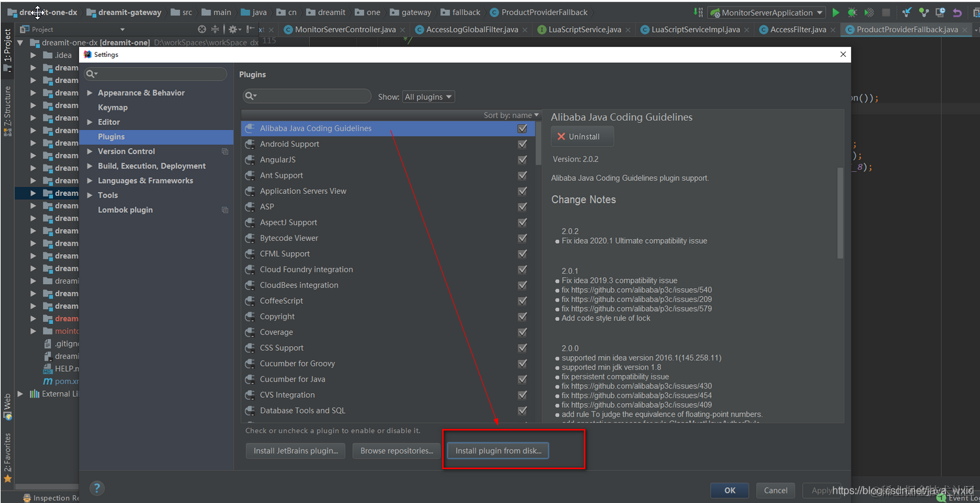Image resolution: width=980 pixels, height=503 pixels.
Task: Expand the Tools settings node
Action: [x=90, y=195]
